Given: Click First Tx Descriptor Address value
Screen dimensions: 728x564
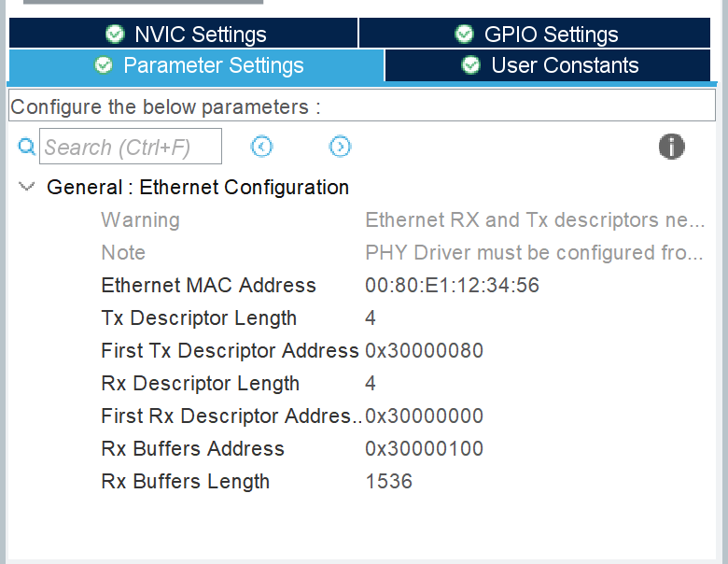Looking at the screenshot, I should coord(425,350).
